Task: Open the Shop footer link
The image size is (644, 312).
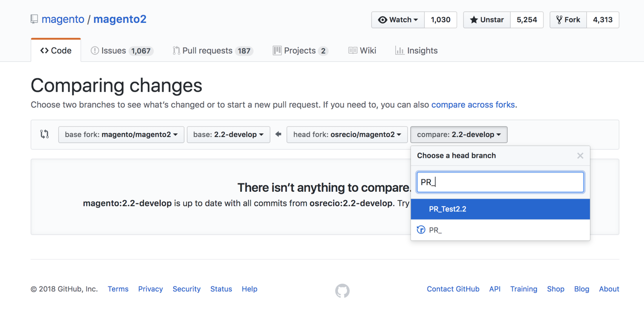Action: tap(555, 289)
